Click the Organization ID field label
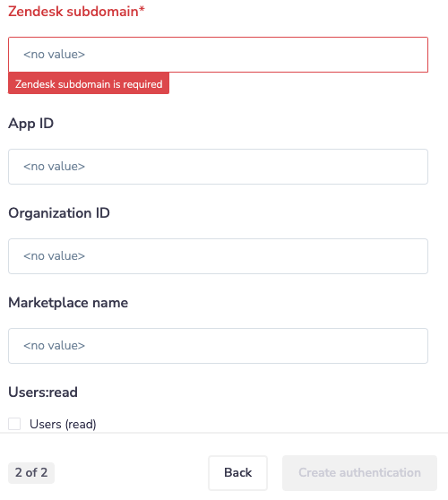 click(59, 213)
